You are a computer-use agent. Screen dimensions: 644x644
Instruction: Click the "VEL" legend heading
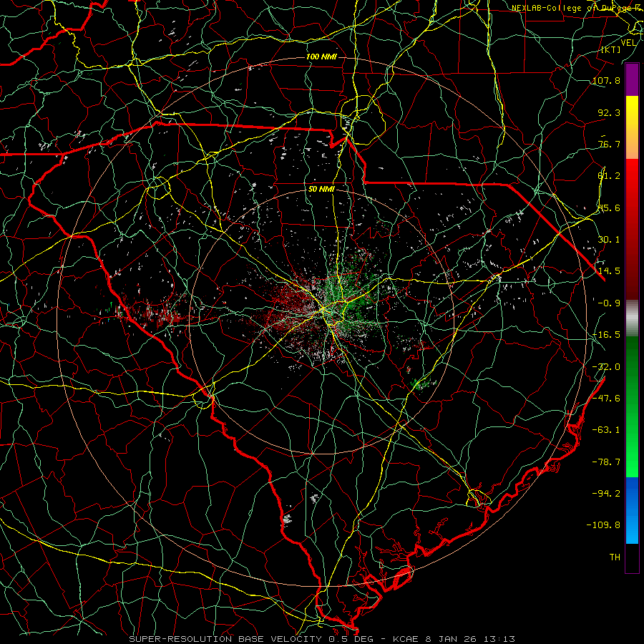[628, 43]
